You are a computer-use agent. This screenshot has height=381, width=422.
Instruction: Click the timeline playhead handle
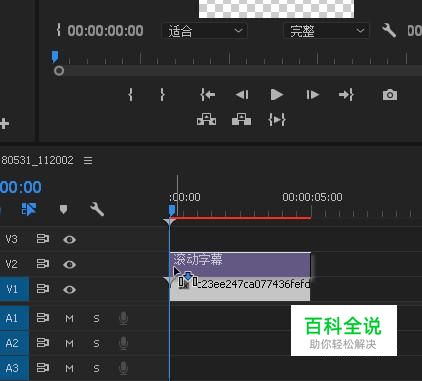pyautogui.click(x=172, y=210)
